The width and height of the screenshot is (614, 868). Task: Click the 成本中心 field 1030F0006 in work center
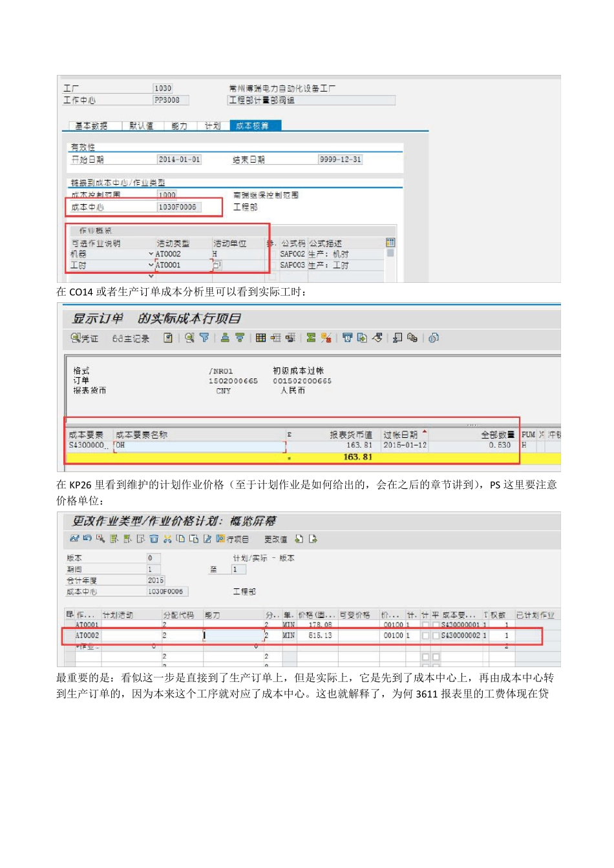180,207
